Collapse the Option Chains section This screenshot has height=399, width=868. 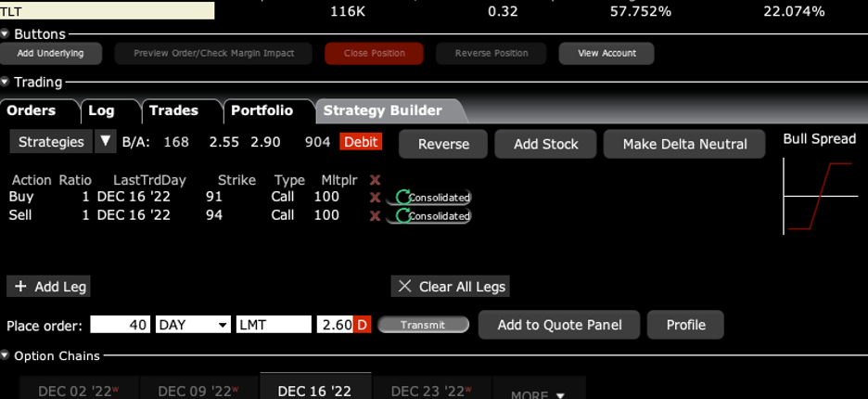point(6,355)
